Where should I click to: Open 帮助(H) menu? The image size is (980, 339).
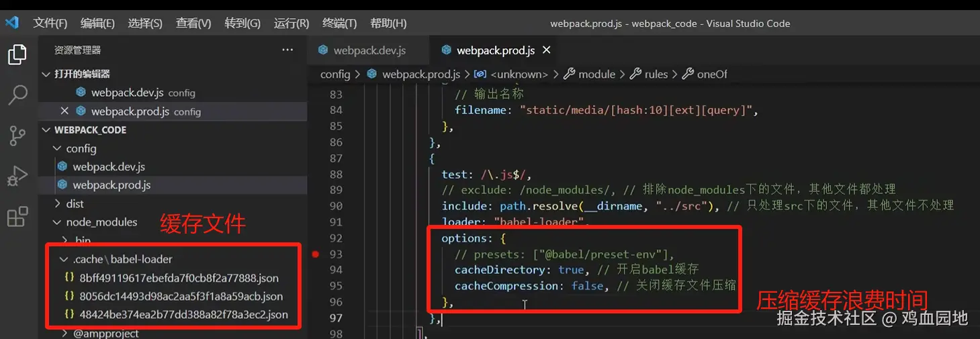(x=388, y=23)
